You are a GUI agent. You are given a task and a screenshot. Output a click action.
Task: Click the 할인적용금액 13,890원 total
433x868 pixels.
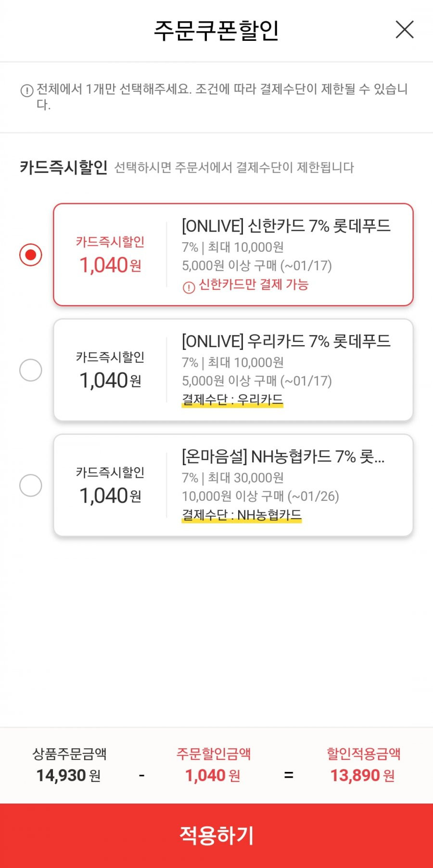[x=363, y=775]
